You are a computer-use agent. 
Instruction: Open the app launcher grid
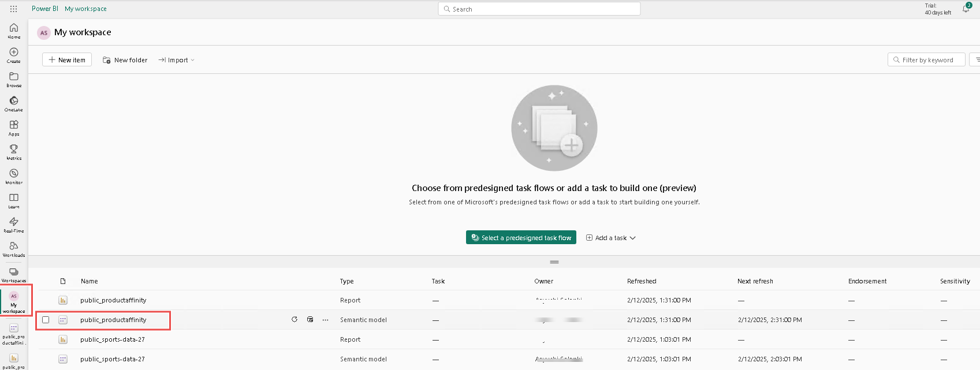click(x=14, y=9)
